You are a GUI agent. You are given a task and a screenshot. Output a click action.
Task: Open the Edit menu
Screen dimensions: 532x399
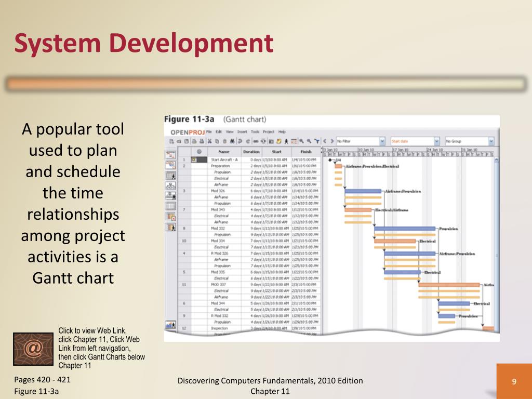point(219,131)
